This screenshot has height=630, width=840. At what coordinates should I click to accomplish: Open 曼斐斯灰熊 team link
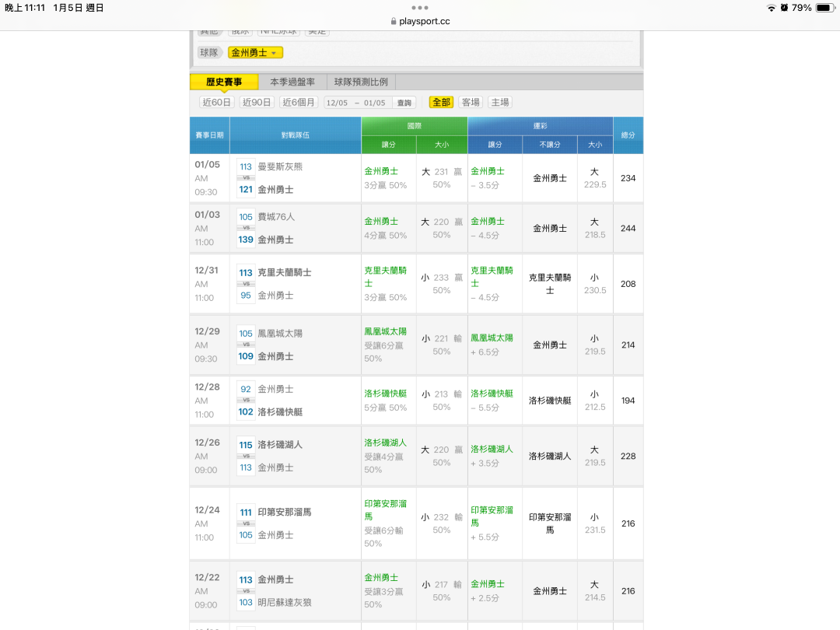click(280, 166)
